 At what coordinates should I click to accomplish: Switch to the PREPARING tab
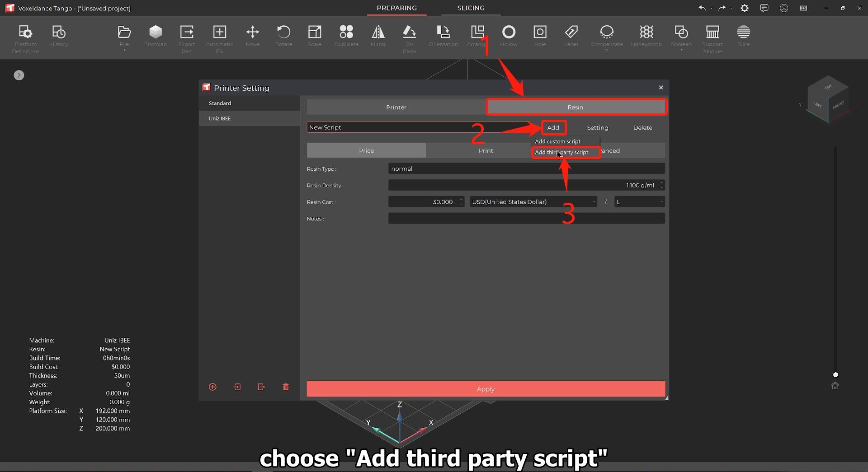point(396,8)
